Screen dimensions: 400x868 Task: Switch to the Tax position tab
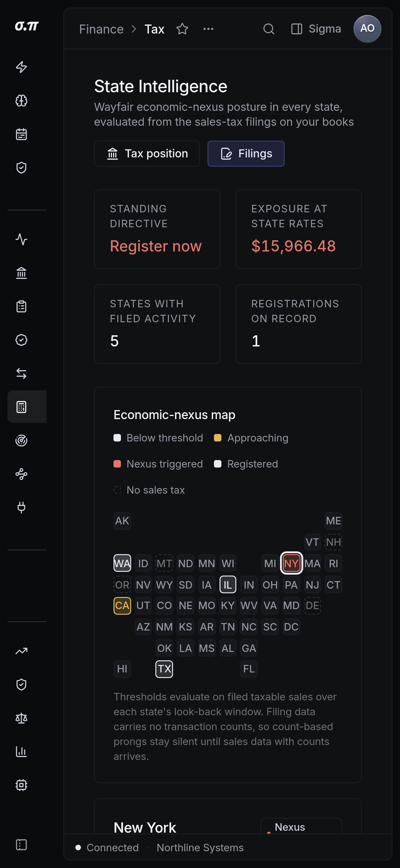(147, 154)
